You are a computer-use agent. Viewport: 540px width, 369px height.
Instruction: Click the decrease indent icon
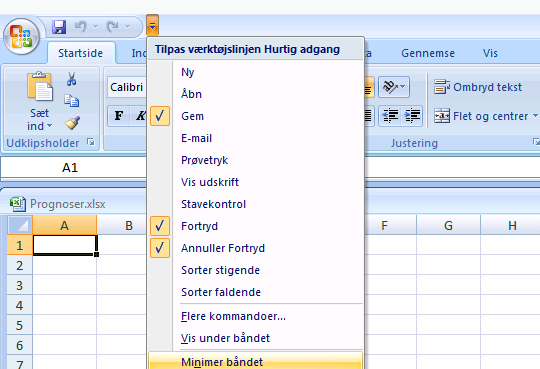coord(390,116)
